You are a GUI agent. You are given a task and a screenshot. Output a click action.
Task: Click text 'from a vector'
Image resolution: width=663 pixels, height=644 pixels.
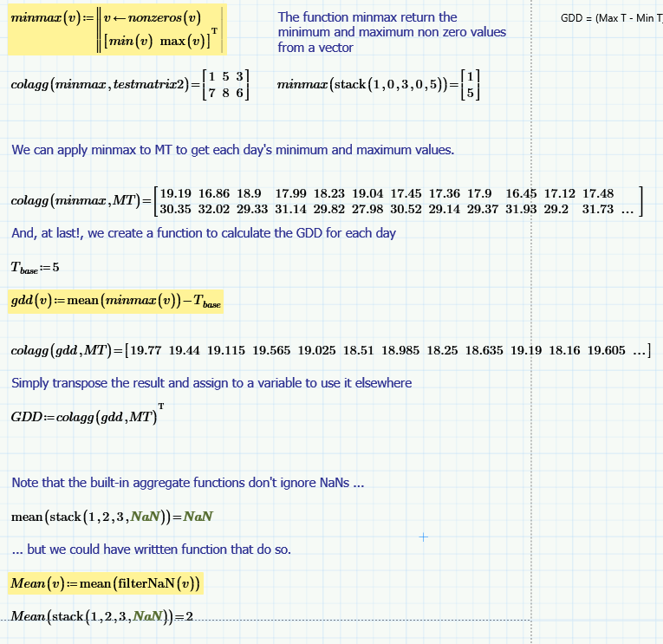click(x=315, y=48)
